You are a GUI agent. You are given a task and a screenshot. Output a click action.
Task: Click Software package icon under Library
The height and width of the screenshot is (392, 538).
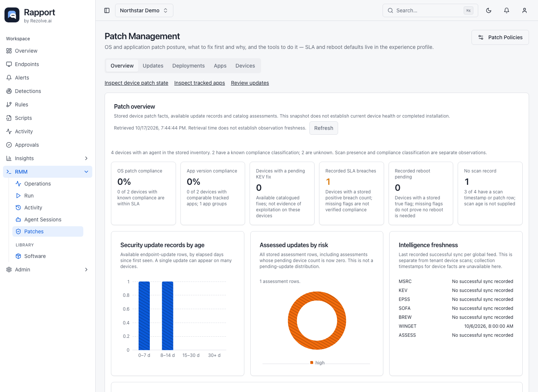tap(18, 256)
